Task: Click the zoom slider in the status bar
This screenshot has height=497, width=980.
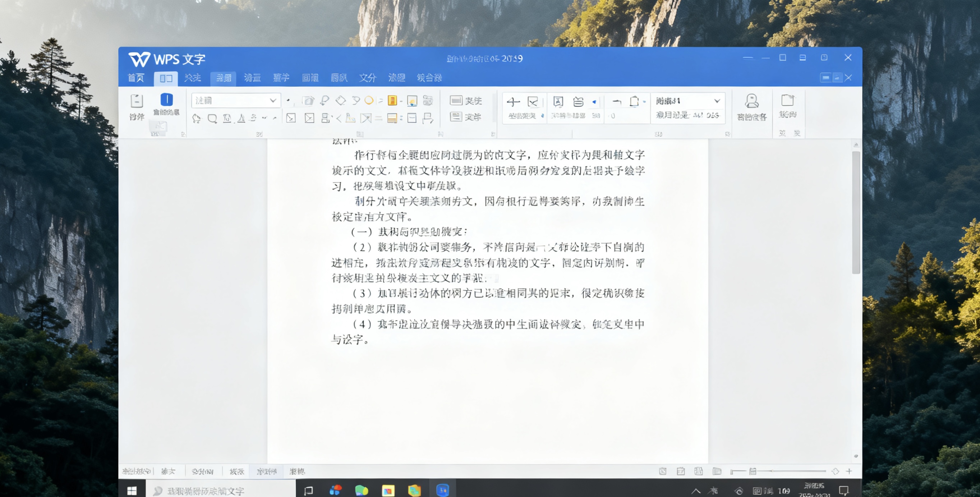Action: pos(772,471)
